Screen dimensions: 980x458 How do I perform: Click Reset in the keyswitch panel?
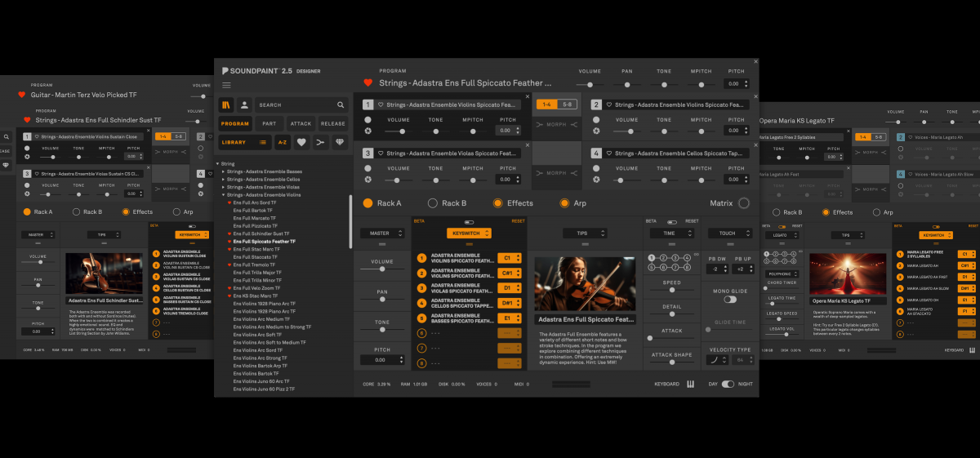coord(519,221)
